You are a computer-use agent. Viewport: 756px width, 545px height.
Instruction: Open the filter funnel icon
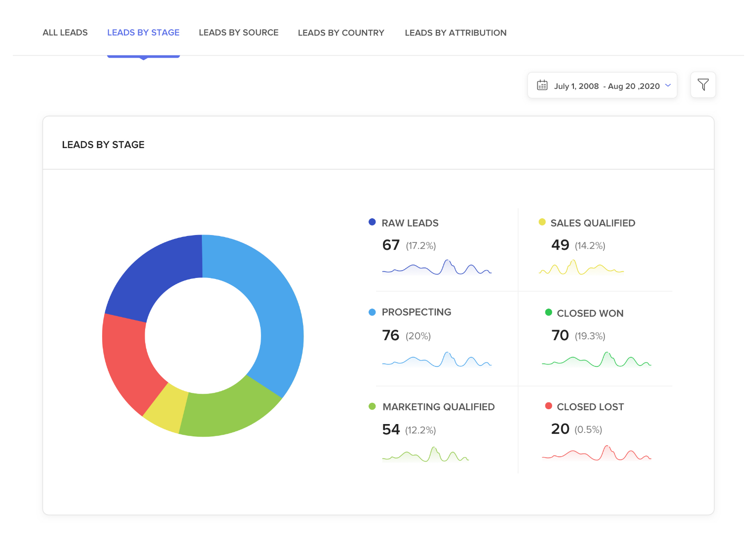703,85
